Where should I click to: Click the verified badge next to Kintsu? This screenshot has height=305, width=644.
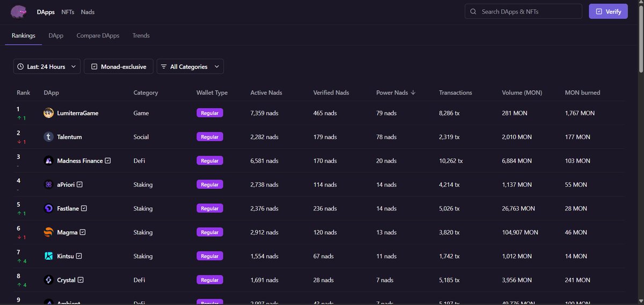[x=79, y=256]
